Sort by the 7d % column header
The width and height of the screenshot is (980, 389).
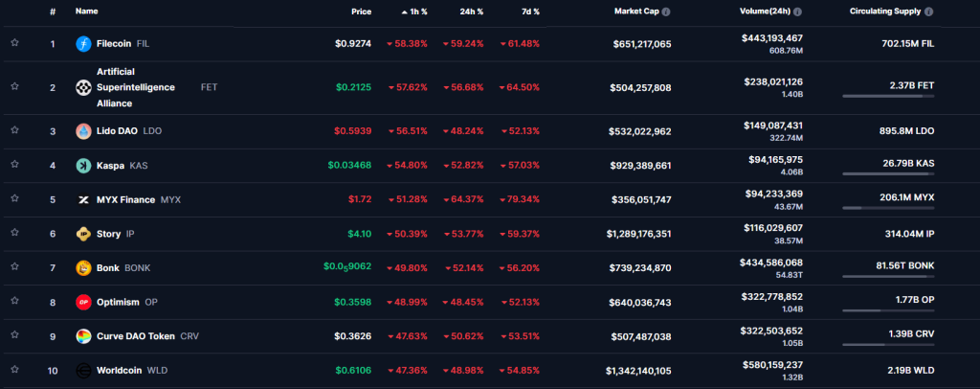tap(529, 11)
